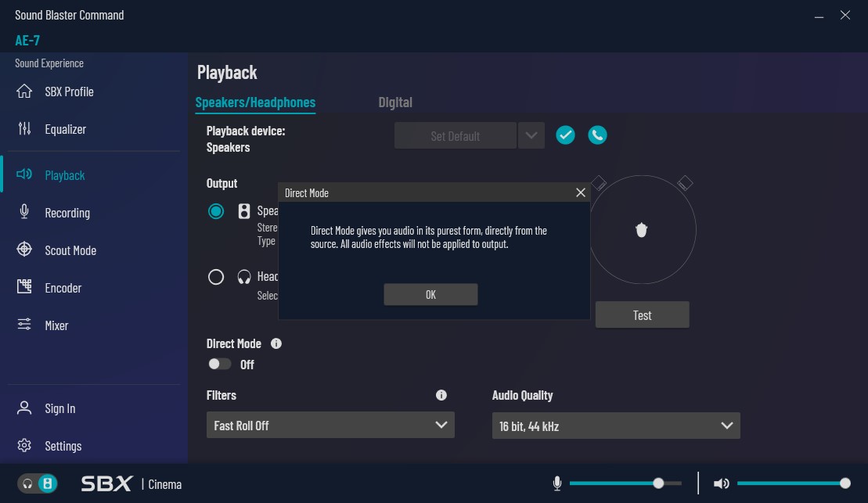The image size is (868, 503).
Task: Click the Recording microphone icon in sidebar
Action: coord(24,212)
